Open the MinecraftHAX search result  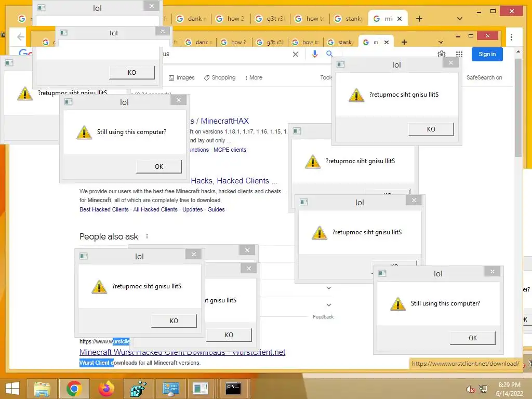220,121
